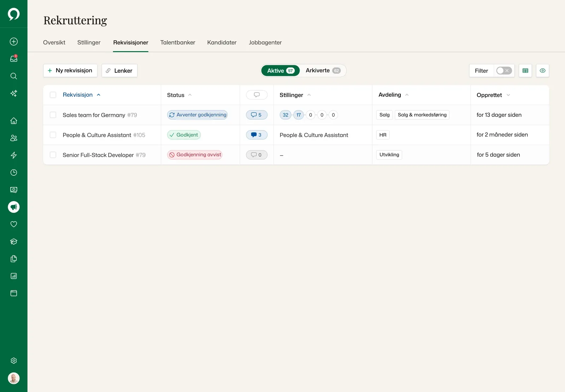This screenshot has height=392, width=565.
Task: Sort by Stillinger column arrow
Action: pos(309,95)
